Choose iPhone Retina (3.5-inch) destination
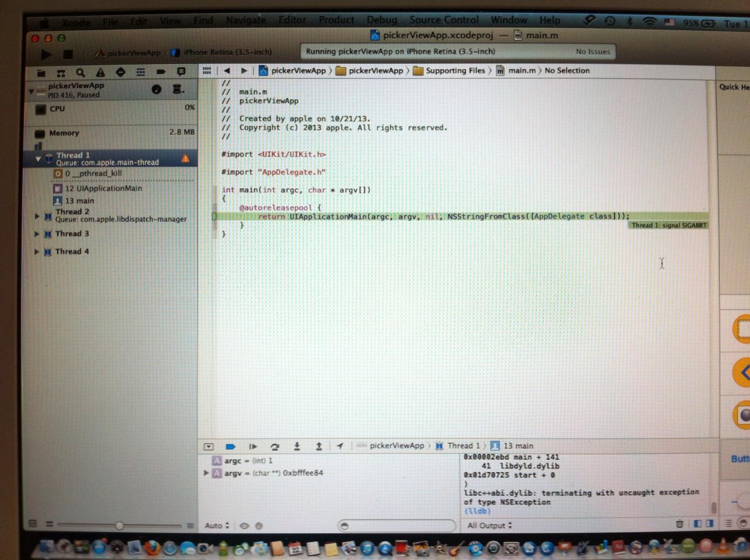This screenshot has height=560, width=750. point(221,52)
